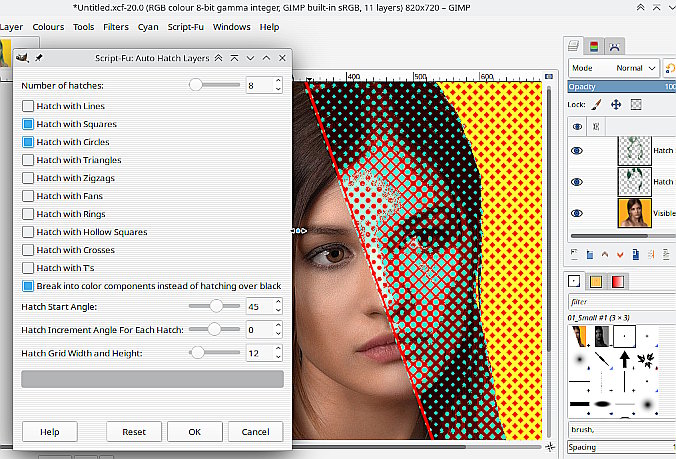Click the pin icon in the dialog title bar
This screenshot has width=676, height=459.
39,57
